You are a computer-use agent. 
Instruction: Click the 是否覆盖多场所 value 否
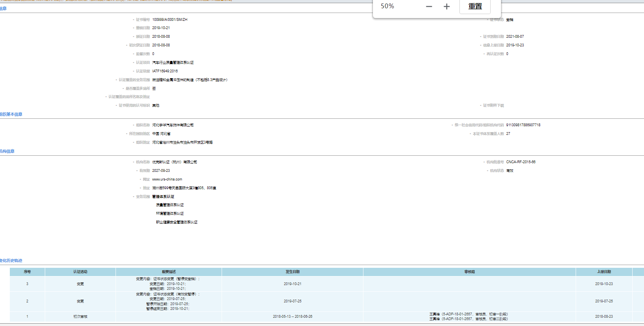(154, 88)
